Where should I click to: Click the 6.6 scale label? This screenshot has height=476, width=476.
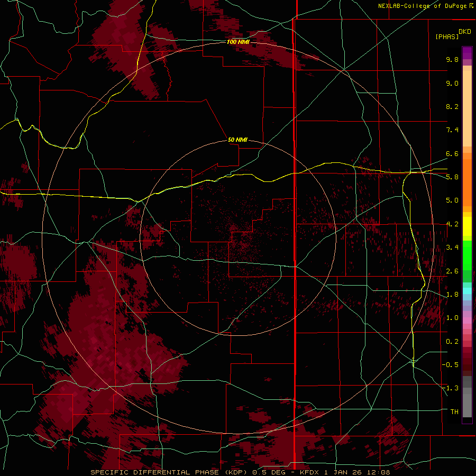[452, 153]
